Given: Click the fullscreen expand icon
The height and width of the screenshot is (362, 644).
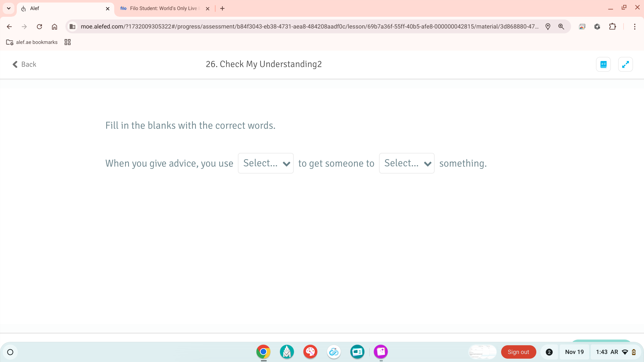Looking at the screenshot, I should [x=625, y=64].
